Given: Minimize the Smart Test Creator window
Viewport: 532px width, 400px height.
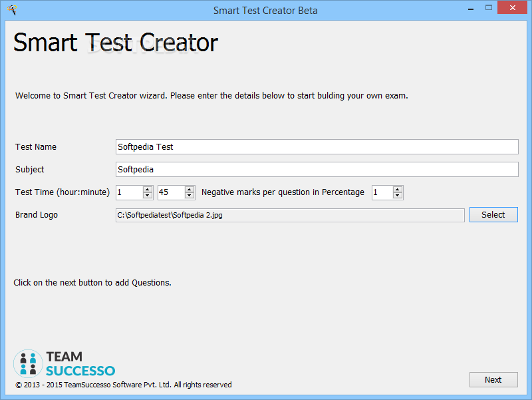Looking at the screenshot, I should [x=471, y=9].
